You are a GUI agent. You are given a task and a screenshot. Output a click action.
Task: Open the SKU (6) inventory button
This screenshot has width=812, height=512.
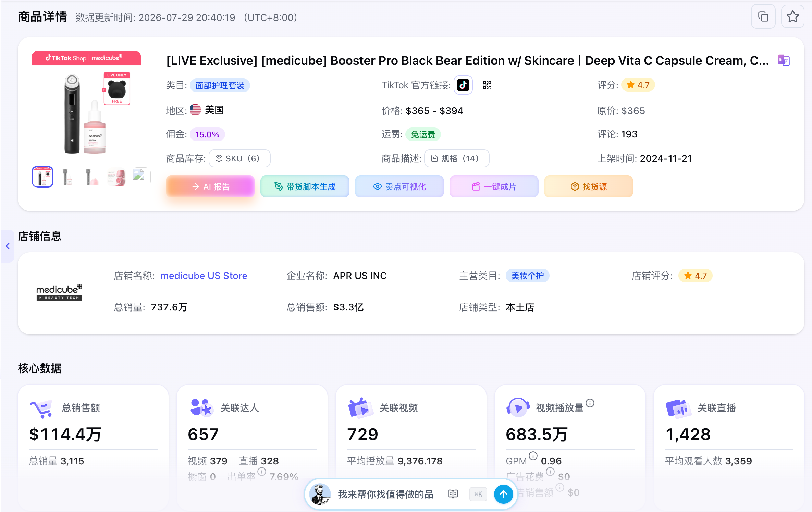(x=239, y=158)
